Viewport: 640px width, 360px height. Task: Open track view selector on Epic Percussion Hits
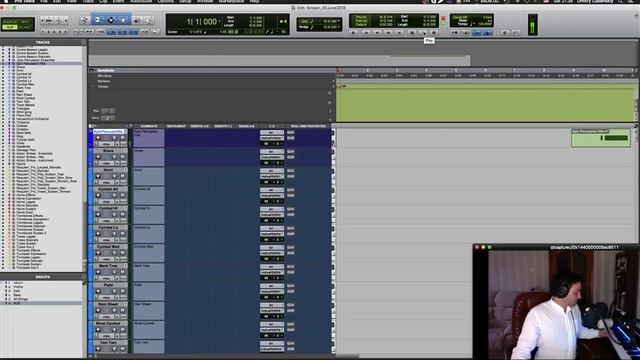pos(107,144)
